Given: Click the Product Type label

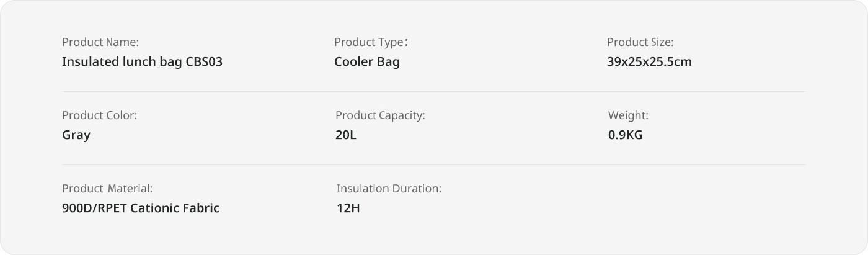Looking at the screenshot, I should tap(371, 42).
